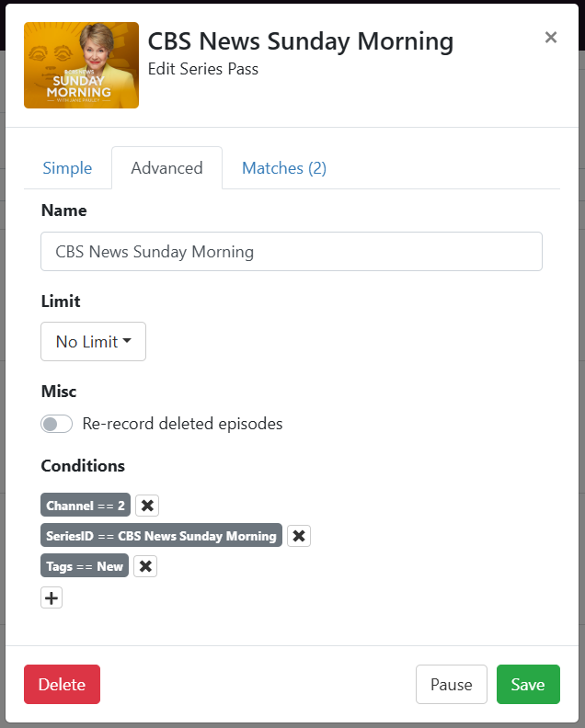Add a new condition with the plus icon
The height and width of the screenshot is (728, 585).
pos(52,598)
